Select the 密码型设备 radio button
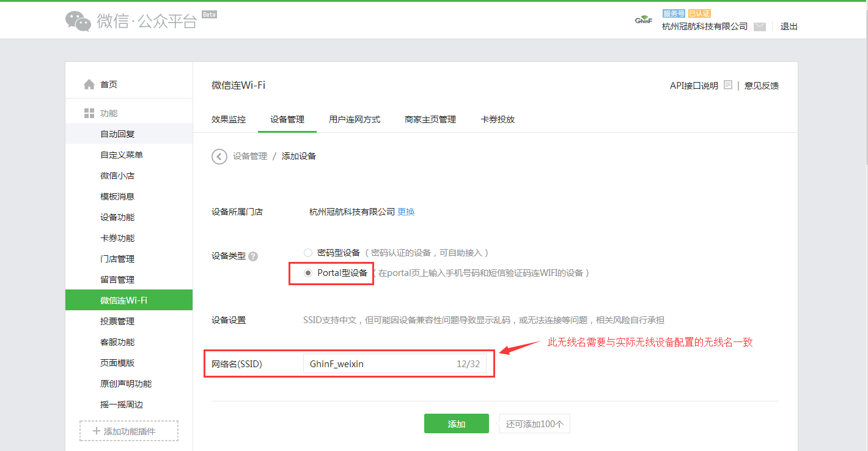Viewport: 868px width, 451px height. (308, 253)
